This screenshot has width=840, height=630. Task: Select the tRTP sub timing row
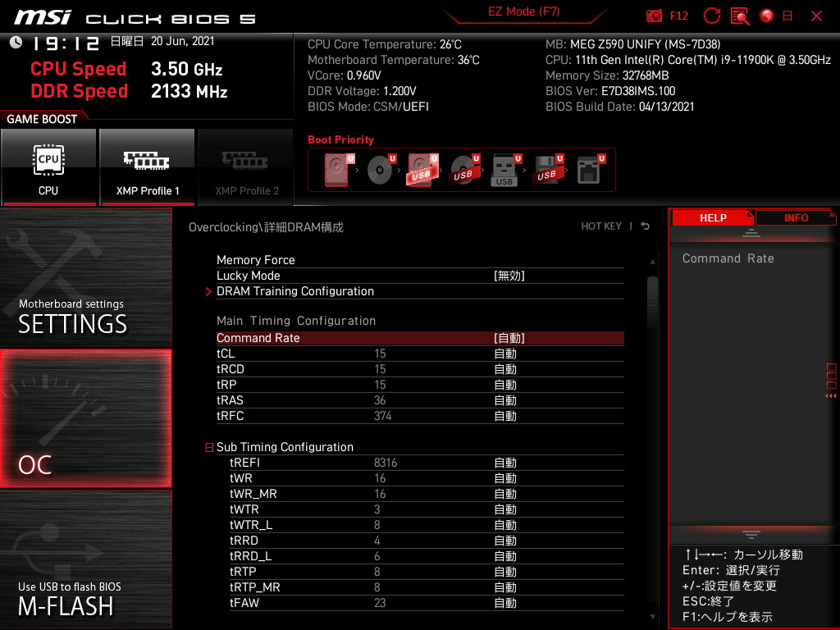click(x=427, y=571)
